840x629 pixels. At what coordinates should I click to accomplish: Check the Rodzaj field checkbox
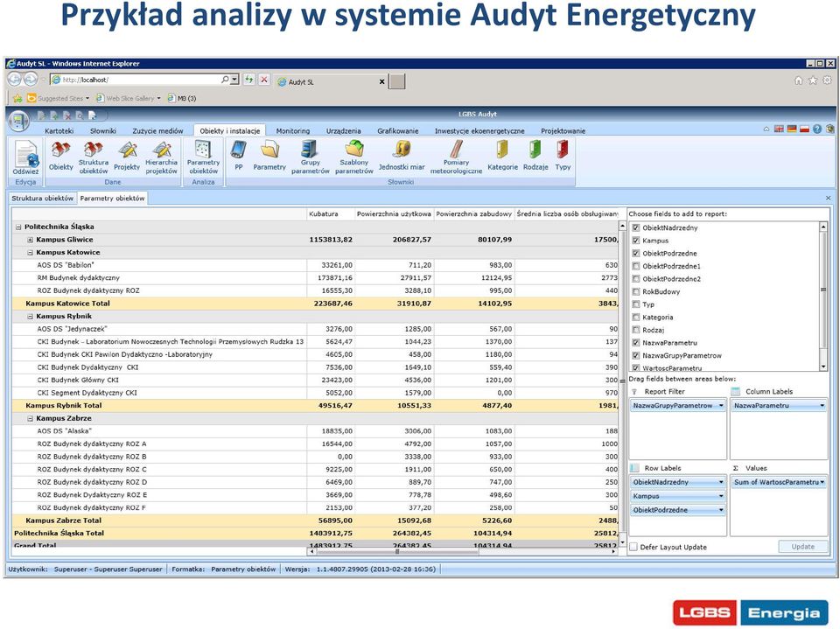pos(636,330)
